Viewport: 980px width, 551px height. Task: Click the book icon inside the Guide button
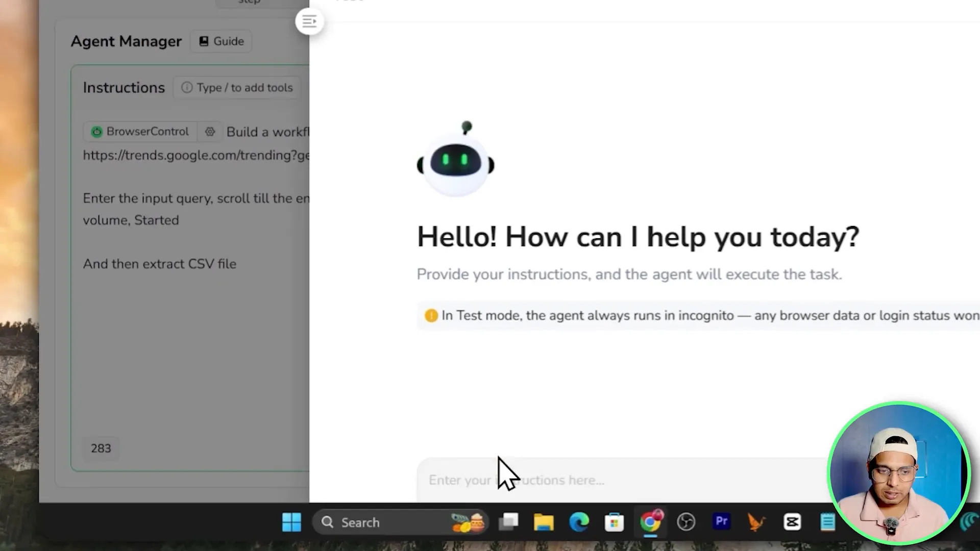point(204,41)
